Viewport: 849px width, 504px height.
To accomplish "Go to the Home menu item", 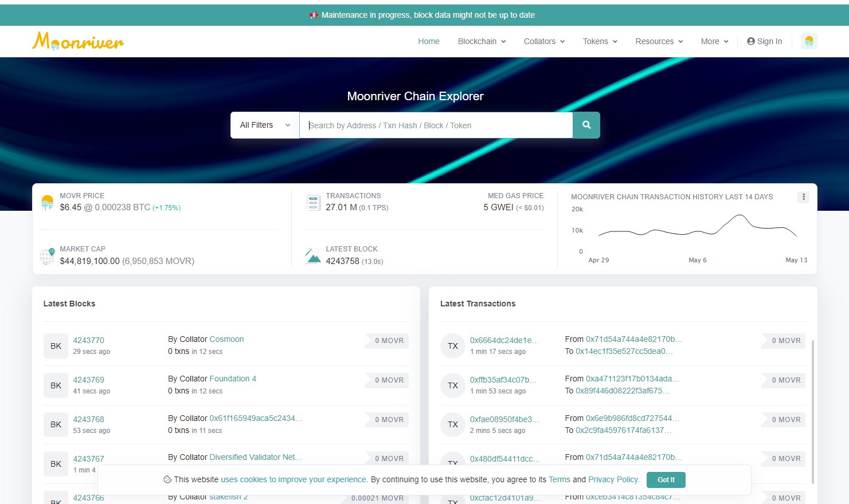I will click(x=429, y=41).
